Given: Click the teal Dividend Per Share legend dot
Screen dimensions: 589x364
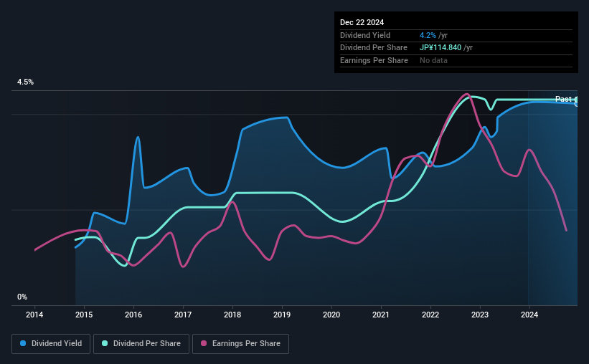Looking at the screenshot, I should click(105, 343).
